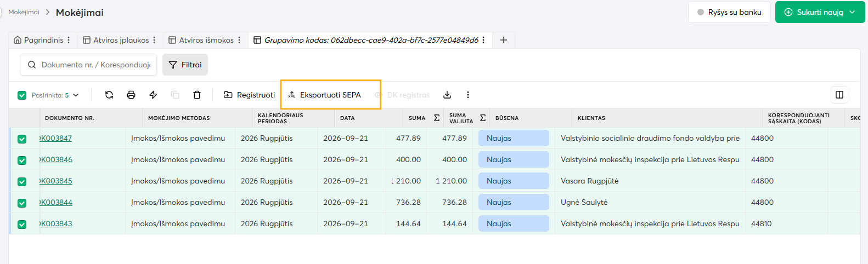Click amount 736.28 in Suma valiuta column

[x=454, y=202]
